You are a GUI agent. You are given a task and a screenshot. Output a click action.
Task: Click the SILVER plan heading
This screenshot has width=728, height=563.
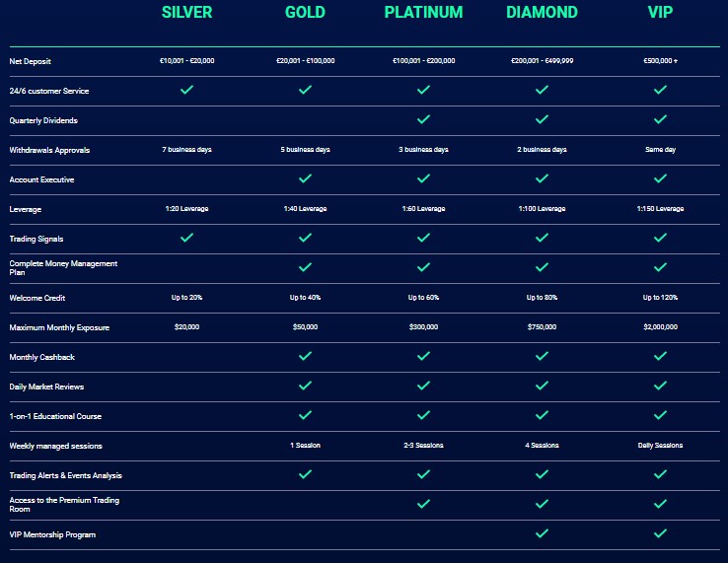[186, 12]
